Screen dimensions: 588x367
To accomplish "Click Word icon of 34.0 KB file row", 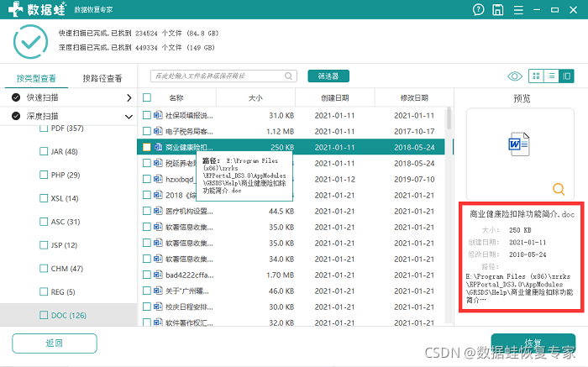I will coord(158,259).
